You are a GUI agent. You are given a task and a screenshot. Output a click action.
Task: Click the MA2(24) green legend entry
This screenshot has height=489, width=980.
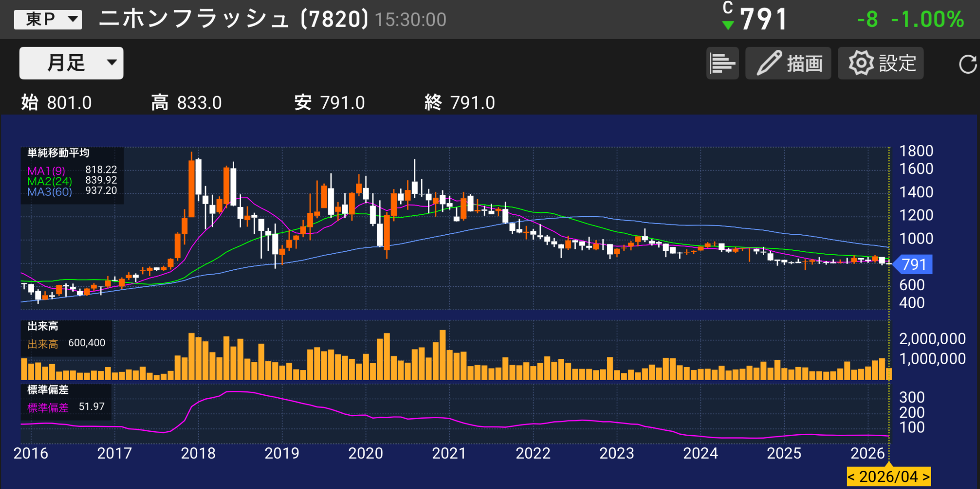coord(49,181)
